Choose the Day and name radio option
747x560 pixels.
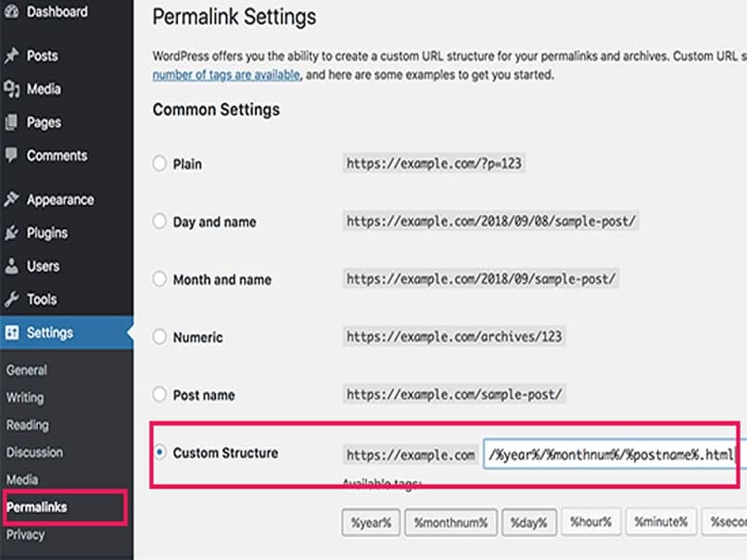coord(159,223)
